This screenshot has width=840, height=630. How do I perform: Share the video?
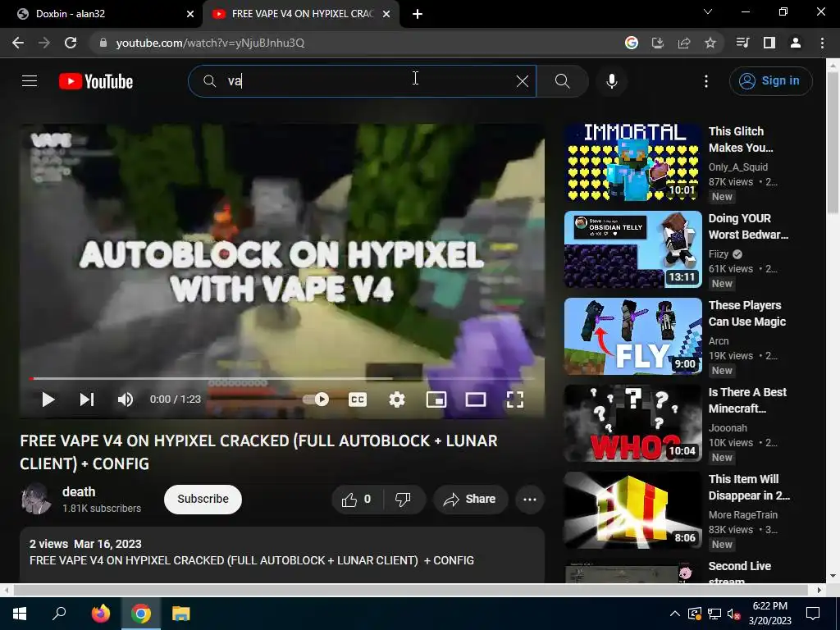pyautogui.click(x=470, y=500)
